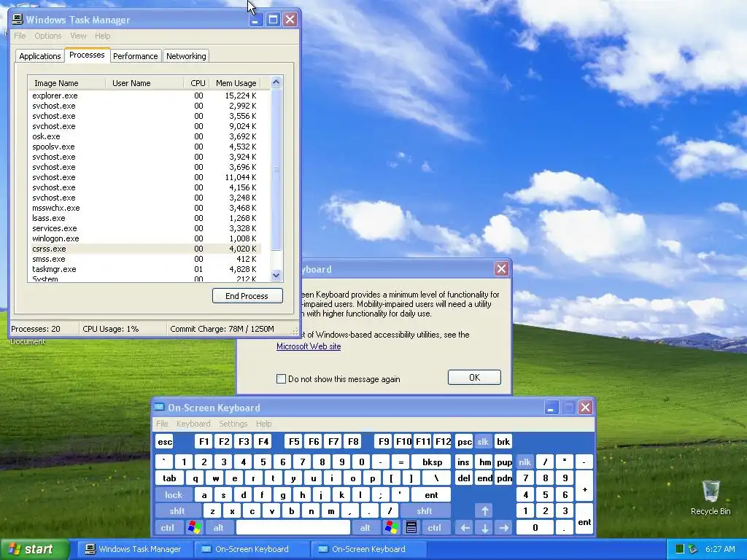This screenshot has height=560, width=747.
Task: Toggle the right alt key
Action: [x=366, y=528]
